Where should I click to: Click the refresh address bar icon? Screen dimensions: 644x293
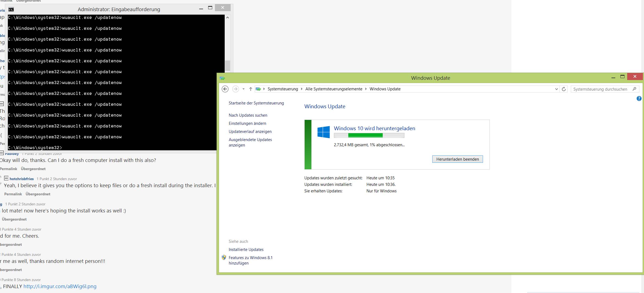coord(564,89)
